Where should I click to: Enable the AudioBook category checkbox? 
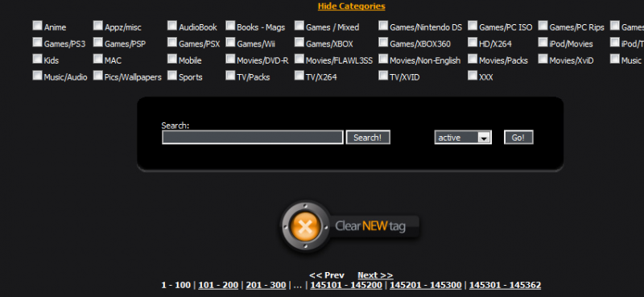click(172, 26)
